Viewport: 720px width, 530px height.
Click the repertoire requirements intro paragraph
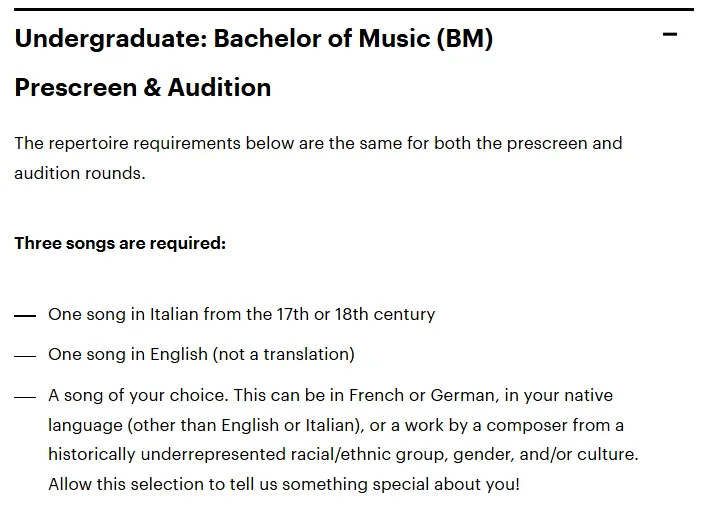[318, 158]
